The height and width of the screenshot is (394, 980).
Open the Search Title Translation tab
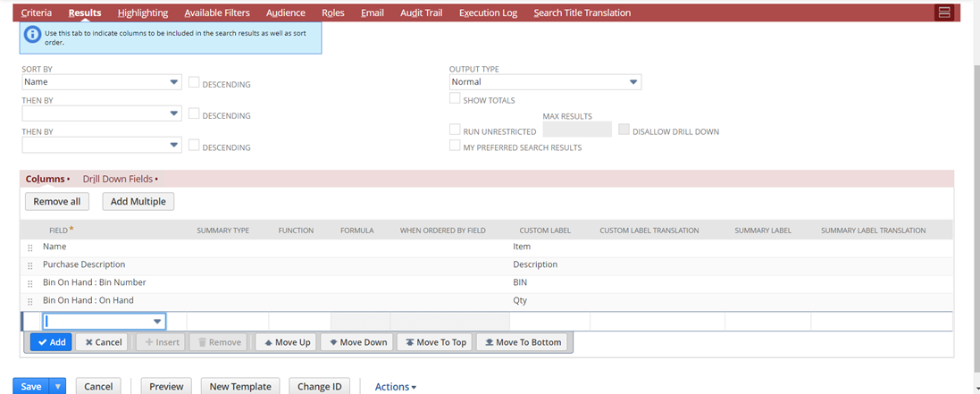[x=582, y=13]
